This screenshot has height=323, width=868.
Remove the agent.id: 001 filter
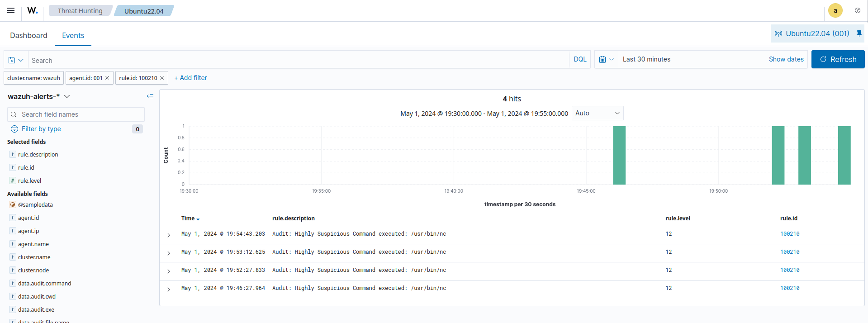[x=107, y=78]
